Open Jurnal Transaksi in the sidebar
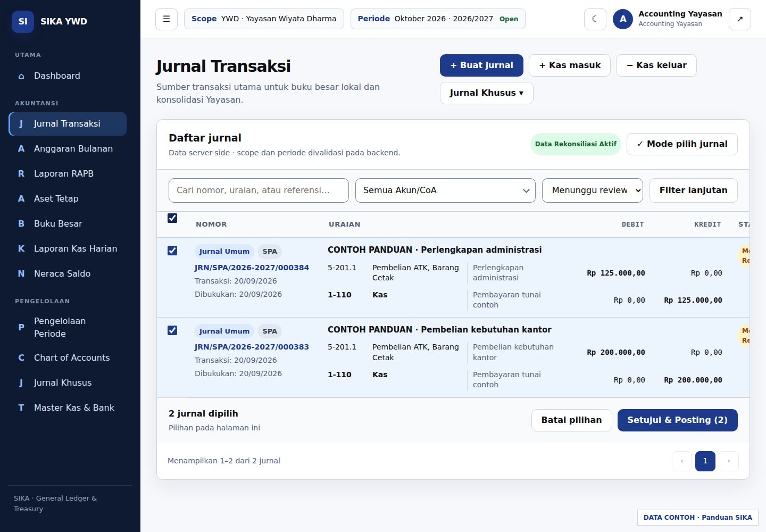The height and width of the screenshot is (532, 766). 68,124
